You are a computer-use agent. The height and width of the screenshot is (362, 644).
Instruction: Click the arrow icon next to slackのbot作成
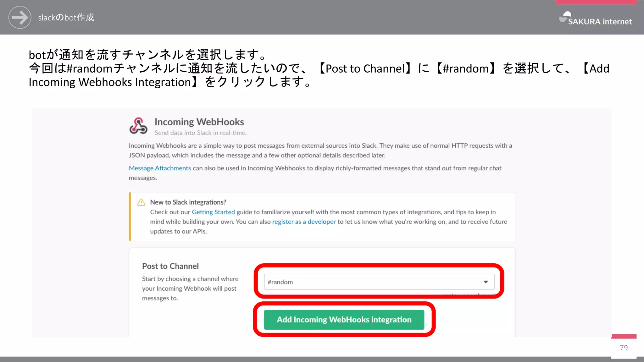pos(20,17)
